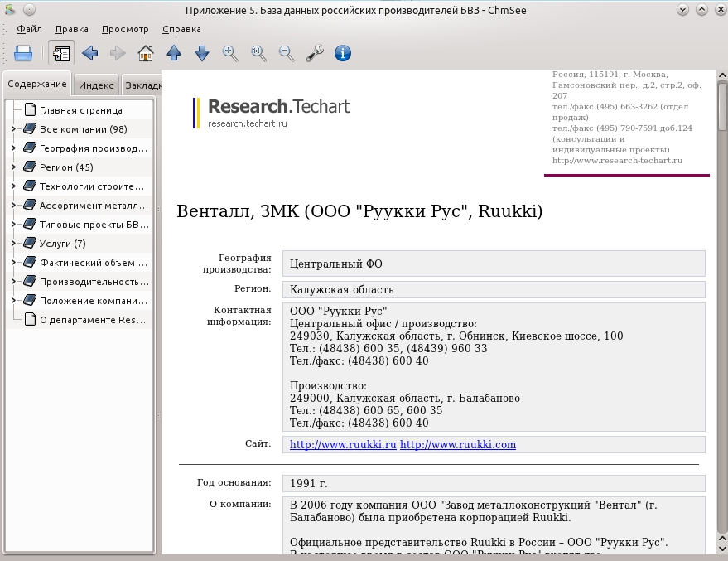Click the 1991 г. founding year value
This screenshot has height=561, width=728.
494,483
